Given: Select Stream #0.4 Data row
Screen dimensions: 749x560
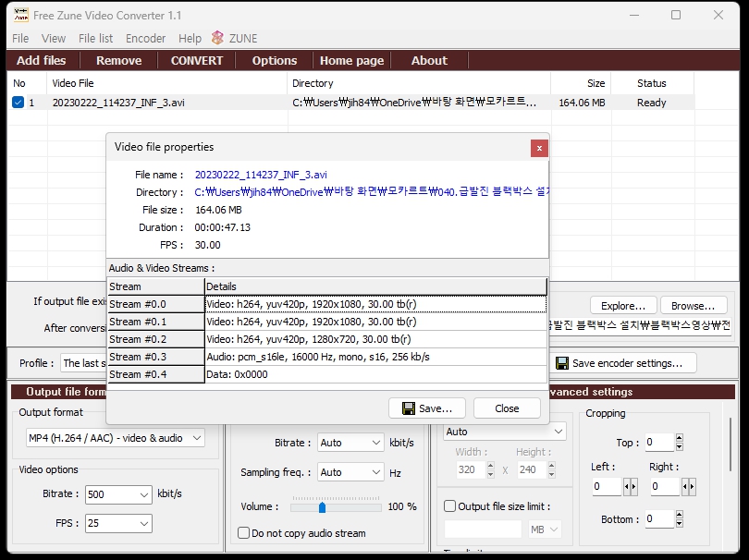Looking at the screenshot, I should (x=326, y=375).
